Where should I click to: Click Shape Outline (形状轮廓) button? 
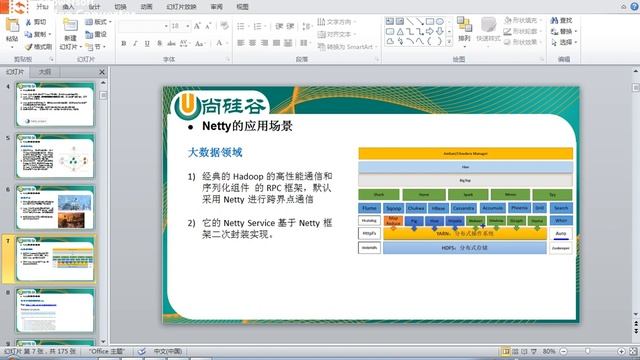click(x=523, y=31)
